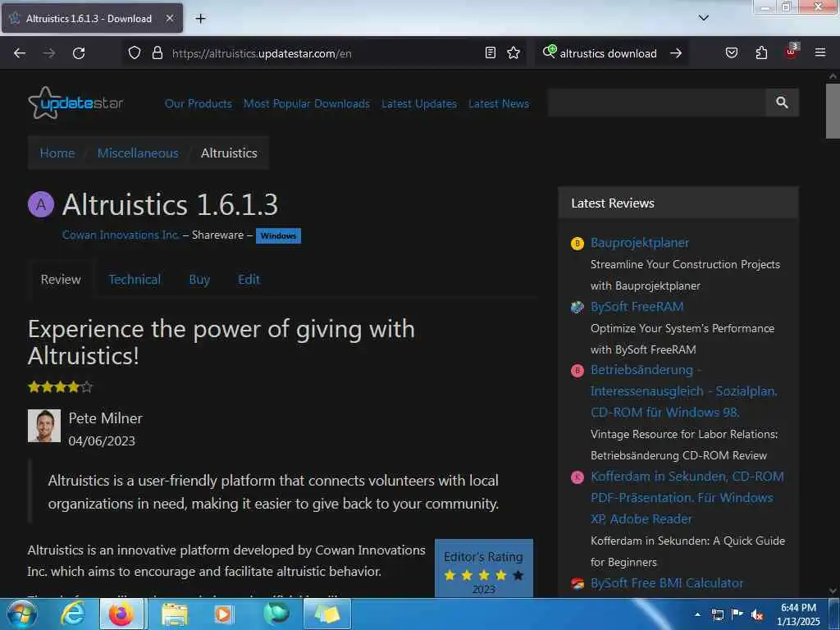The height and width of the screenshot is (630, 840).
Task: Open Latest News page
Action: point(499,103)
